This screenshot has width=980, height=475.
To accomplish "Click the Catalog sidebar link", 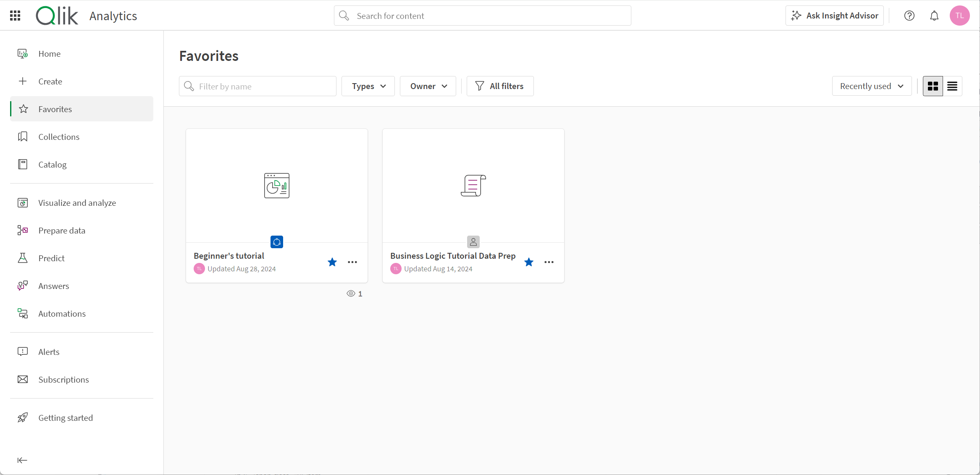I will (53, 164).
